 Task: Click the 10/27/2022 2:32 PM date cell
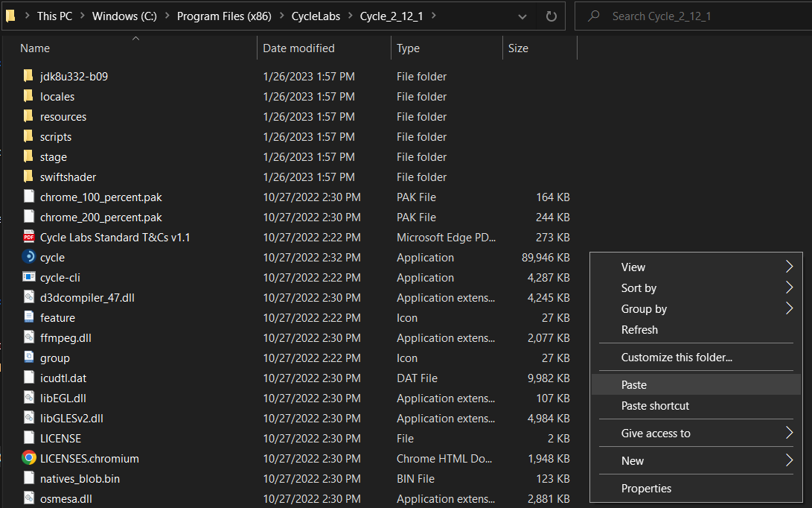(312, 258)
